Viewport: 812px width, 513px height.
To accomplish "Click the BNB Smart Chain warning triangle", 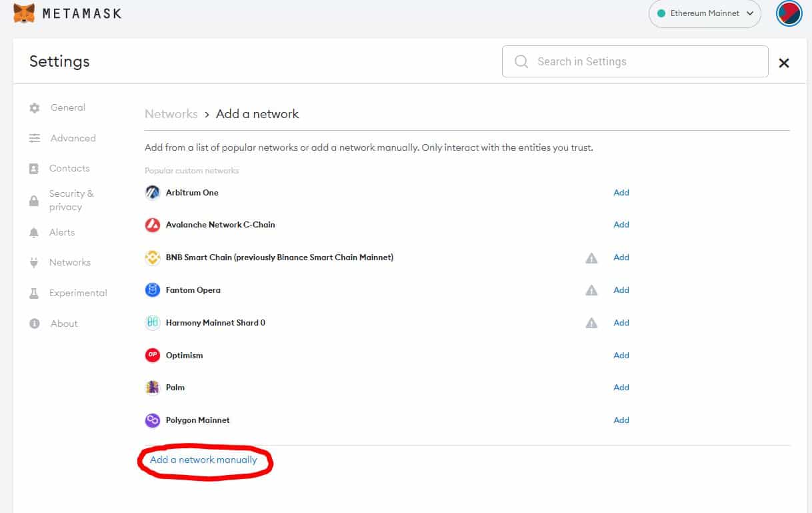I will pyautogui.click(x=591, y=258).
